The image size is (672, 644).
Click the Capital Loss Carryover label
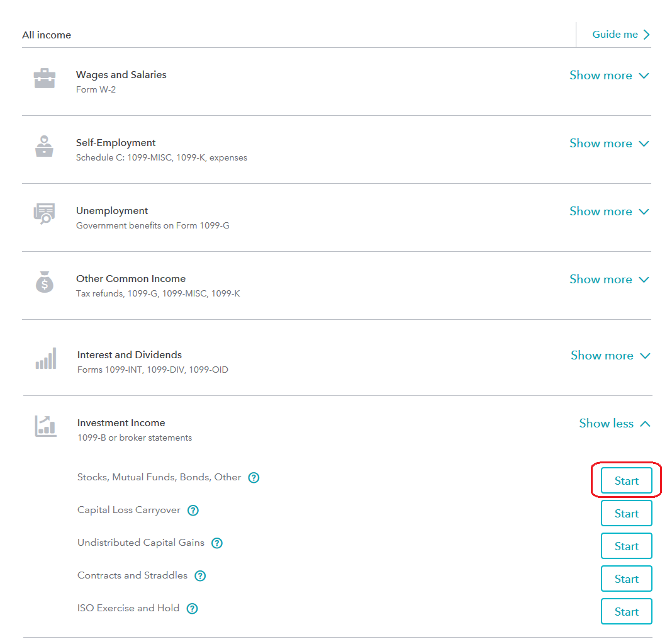coord(128,510)
